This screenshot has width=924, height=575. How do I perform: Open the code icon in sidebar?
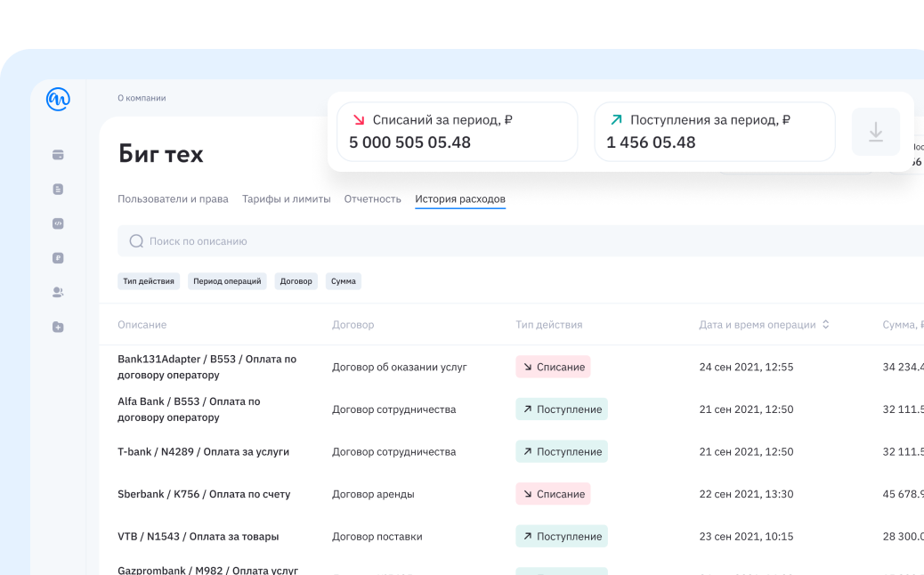point(58,223)
